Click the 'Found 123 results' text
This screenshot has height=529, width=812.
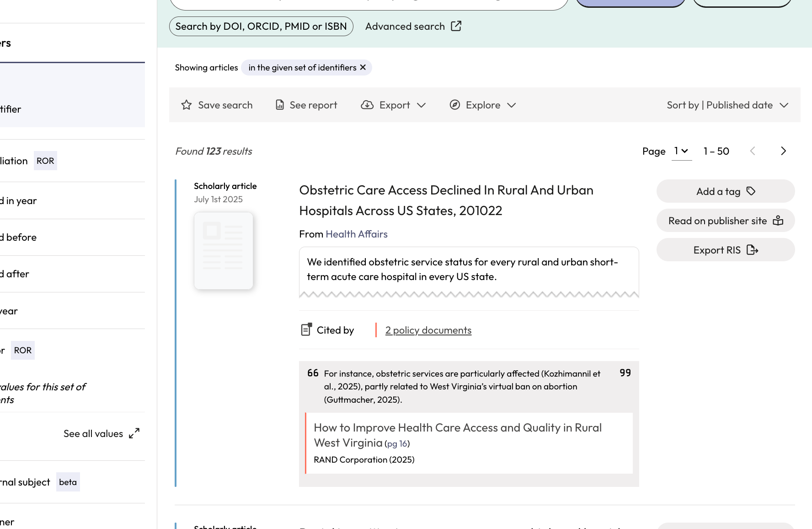[214, 151]
